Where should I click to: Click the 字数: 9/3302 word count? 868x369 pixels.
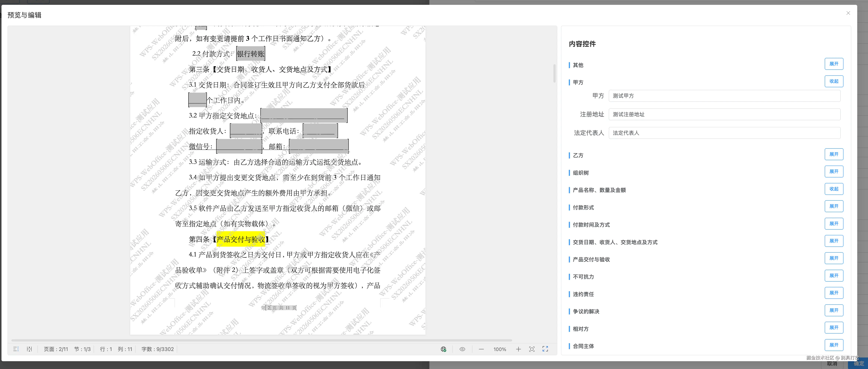[x=158, y=349]
